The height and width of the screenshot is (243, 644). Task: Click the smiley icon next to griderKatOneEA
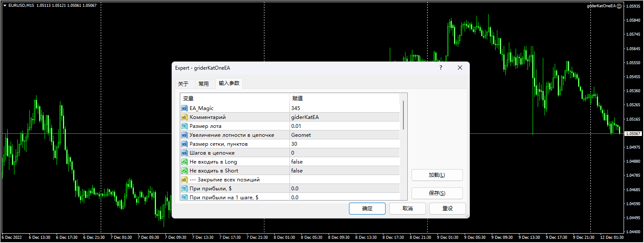(x=619, y=6)
